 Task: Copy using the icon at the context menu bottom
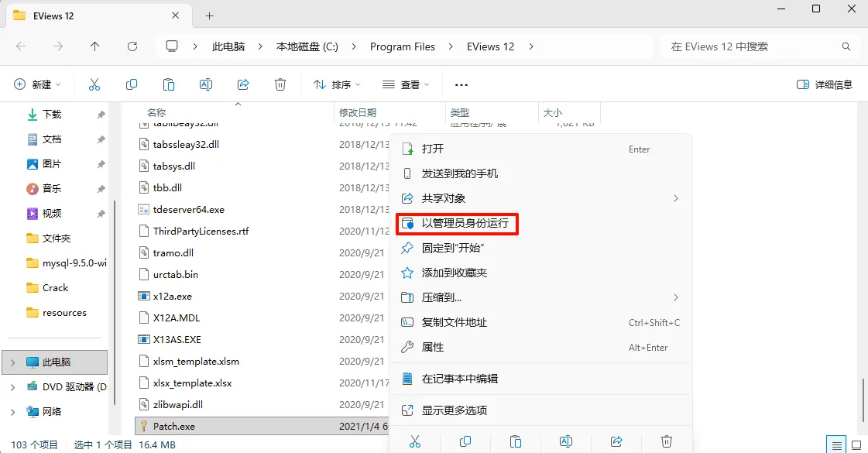(x=465, y=441)
